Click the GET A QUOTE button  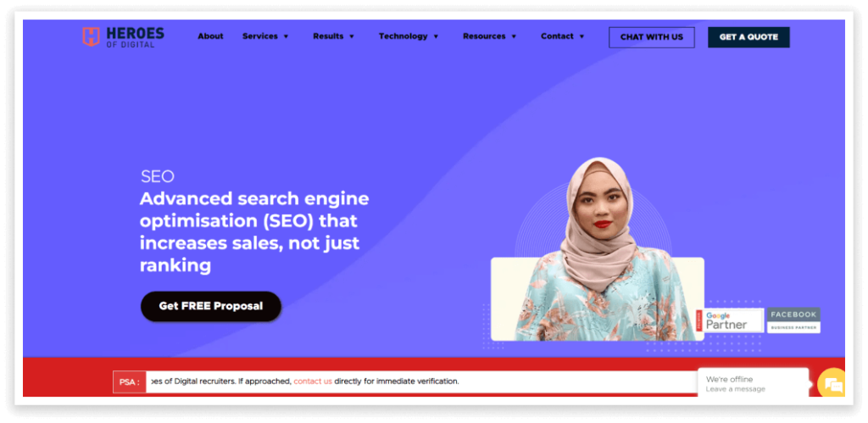tap(748, 37)
